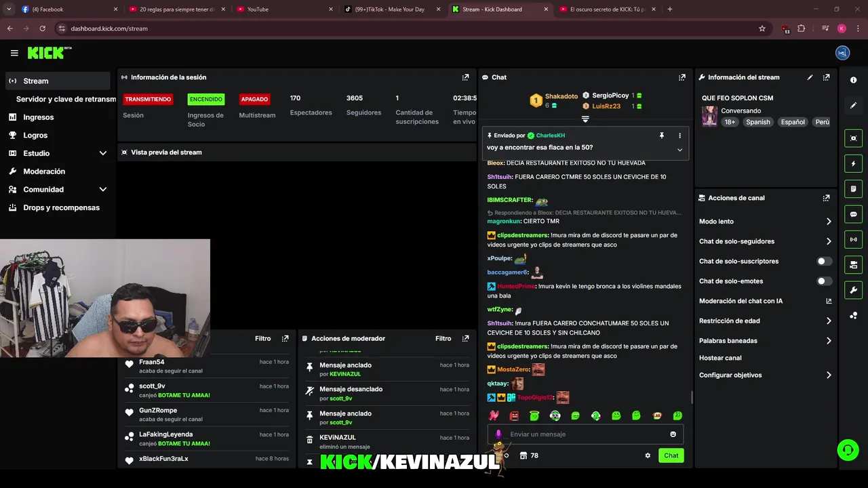Click the shop icon showing 78
This screenshot has width=868, height=488.
click(529, 455)
